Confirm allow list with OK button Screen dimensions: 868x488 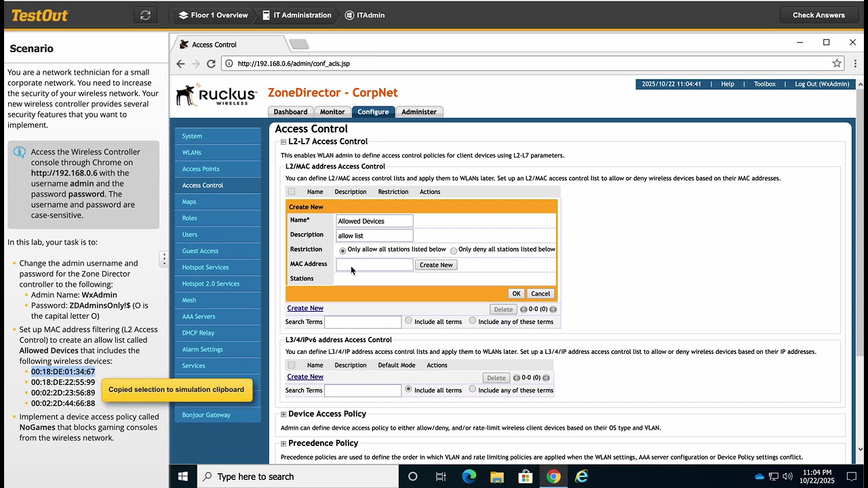(516, 293)
